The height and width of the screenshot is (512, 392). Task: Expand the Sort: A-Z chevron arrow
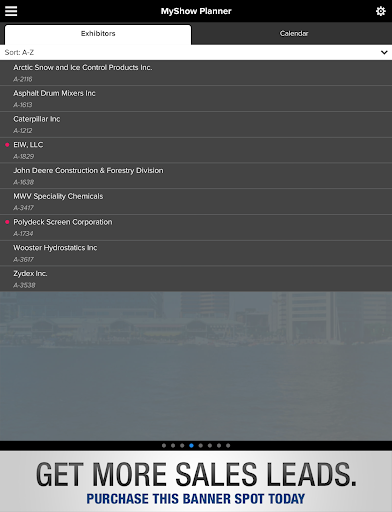(384, 52)
